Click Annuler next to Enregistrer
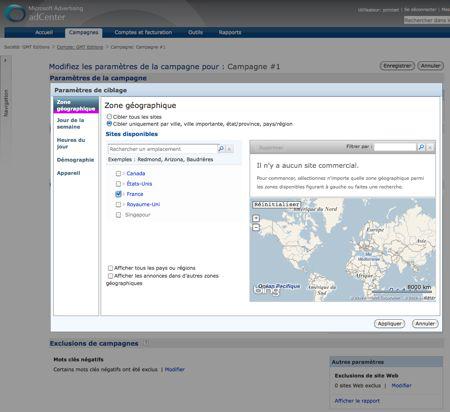The image size is (450, 412). [x=430, y=66]
